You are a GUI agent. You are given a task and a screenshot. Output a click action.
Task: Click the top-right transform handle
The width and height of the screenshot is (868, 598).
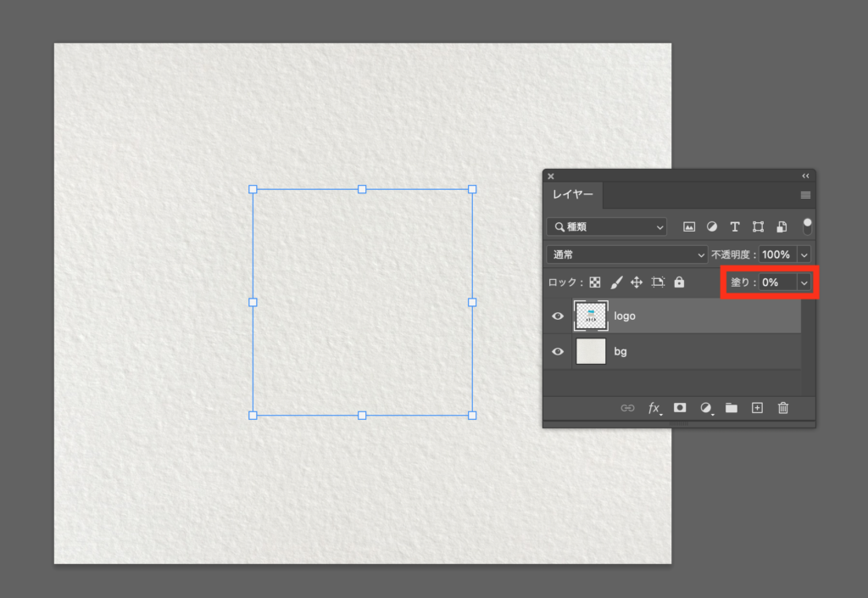(x=472, y=189)
